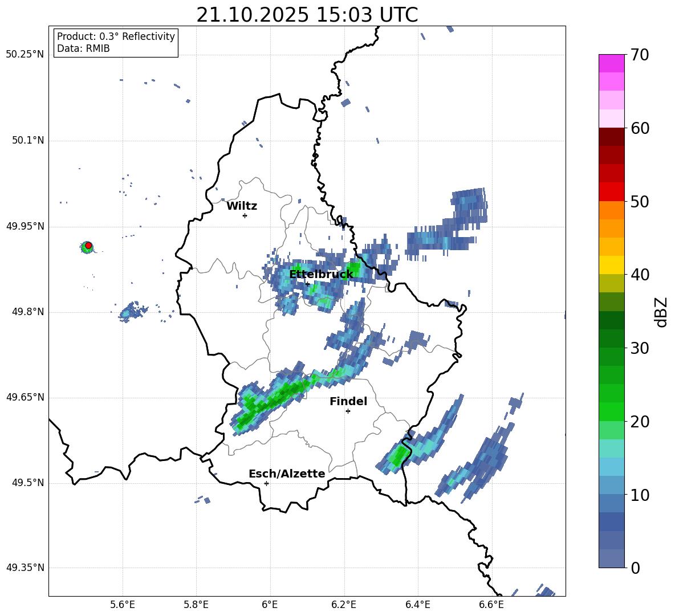Click the 50.25°N latitude label
675x616 pixels.
pyautogui.click(x=25, y=55)
